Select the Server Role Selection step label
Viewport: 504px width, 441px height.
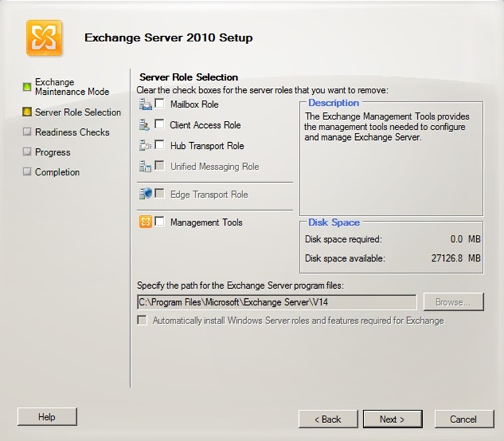click(x=78, y=112)
